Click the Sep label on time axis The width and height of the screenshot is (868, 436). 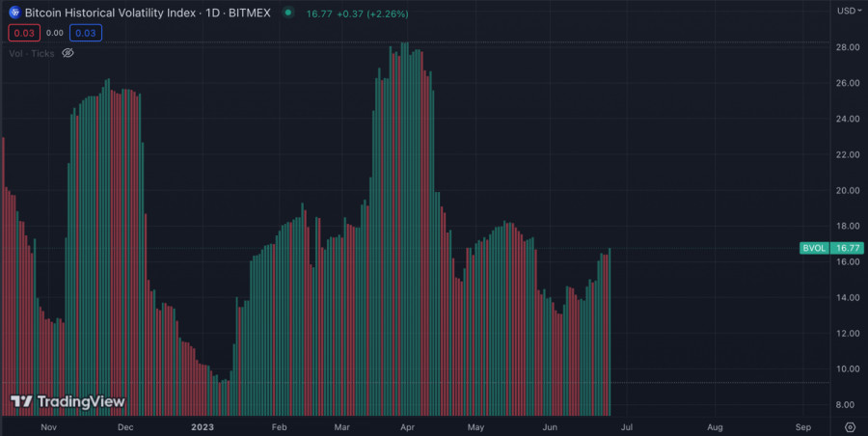point(802,425)
